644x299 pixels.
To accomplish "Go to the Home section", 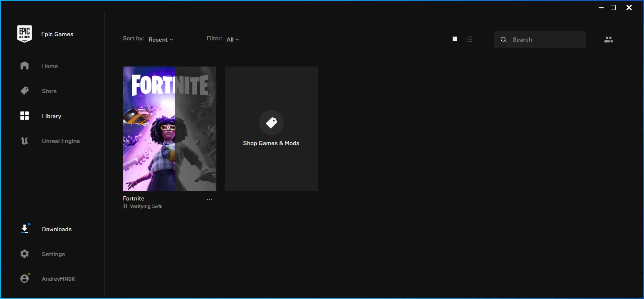I will tap(50, 66).
